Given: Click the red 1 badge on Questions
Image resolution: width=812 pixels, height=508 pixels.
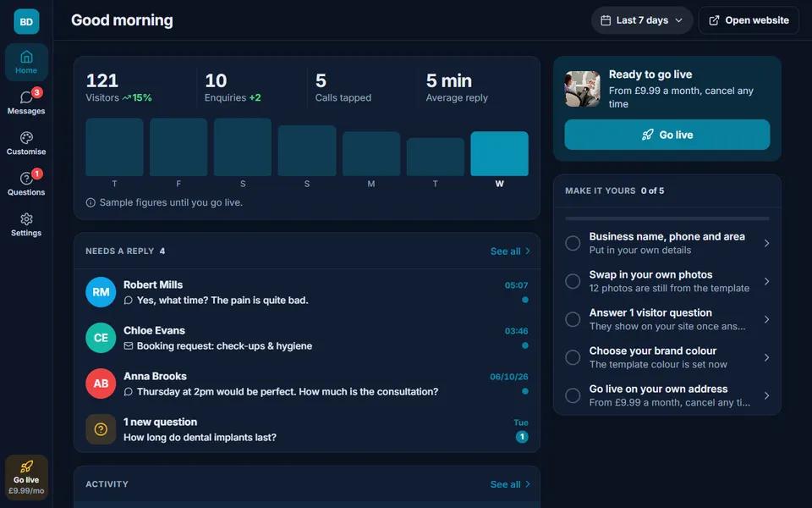Looking at the screenshot, I should [36, 174].
